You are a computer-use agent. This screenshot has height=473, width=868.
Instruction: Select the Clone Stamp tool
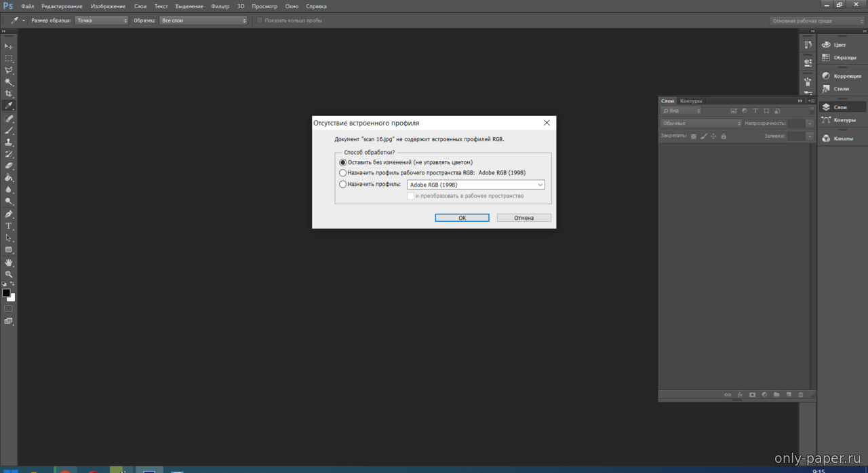click(9, 143)
